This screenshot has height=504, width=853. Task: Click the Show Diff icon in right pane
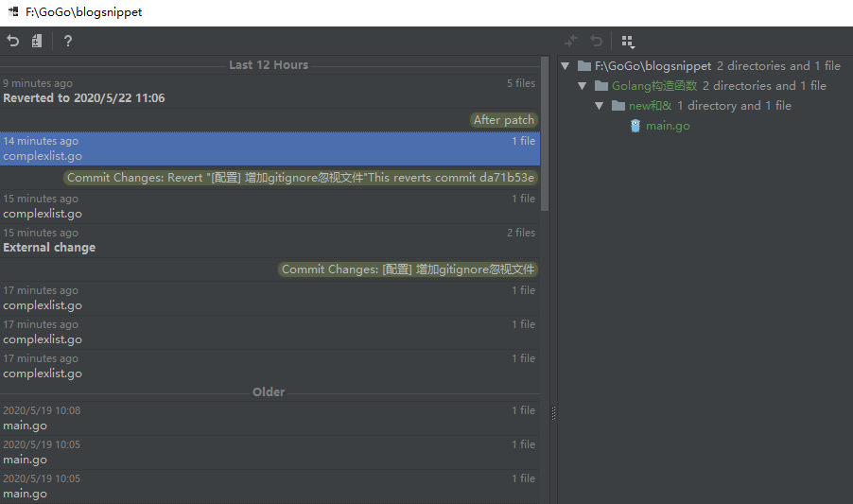click(570, 41)
